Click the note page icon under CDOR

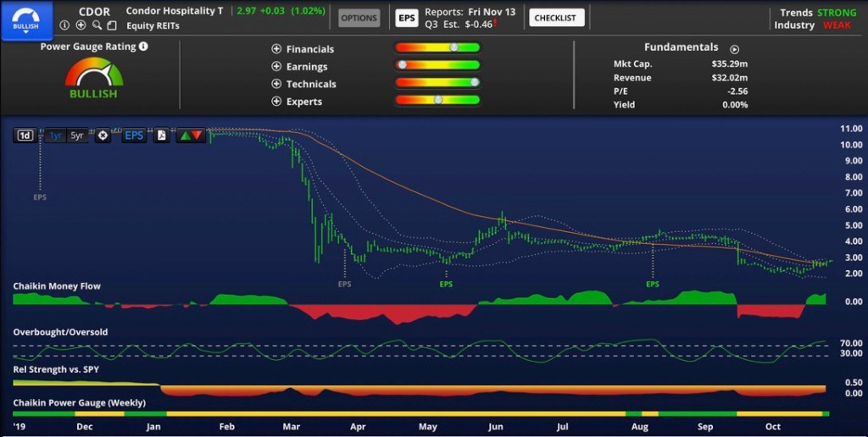112,25
